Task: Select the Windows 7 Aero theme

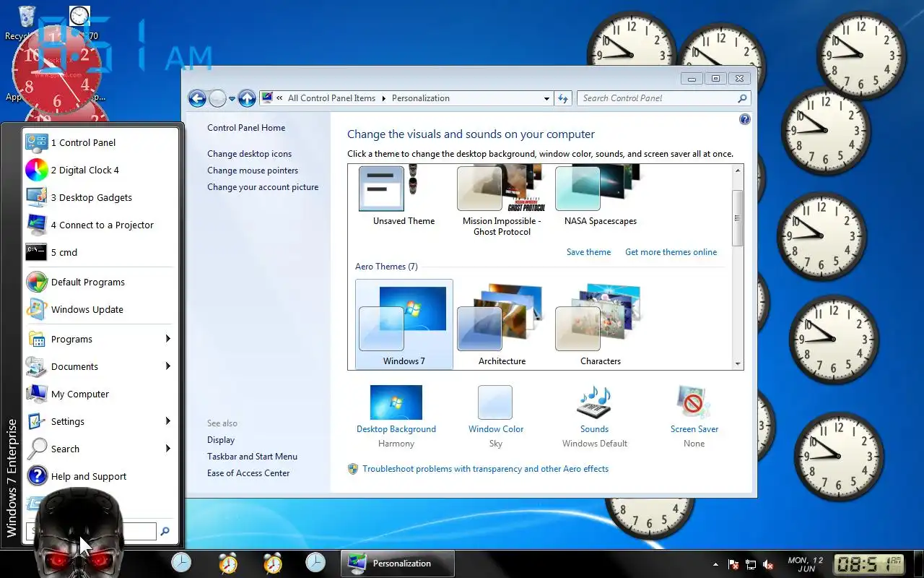Action: click(404, 324)
